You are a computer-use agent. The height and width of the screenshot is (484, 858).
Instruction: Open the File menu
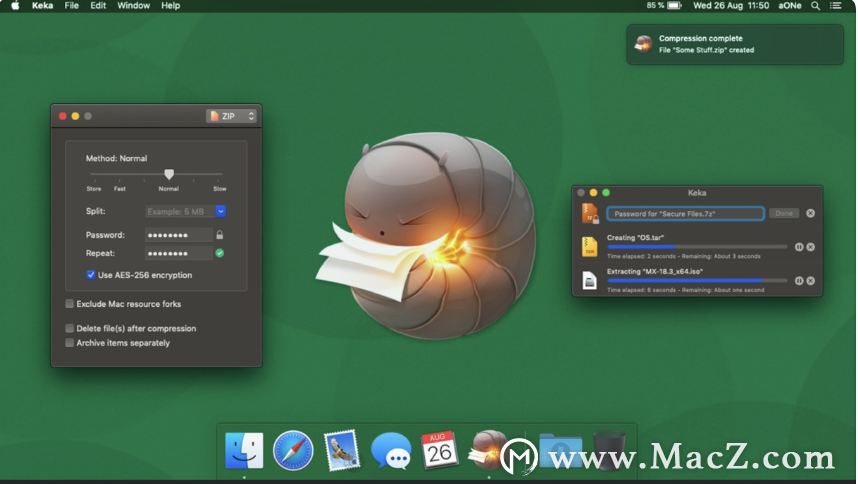(x=72, y=5)
